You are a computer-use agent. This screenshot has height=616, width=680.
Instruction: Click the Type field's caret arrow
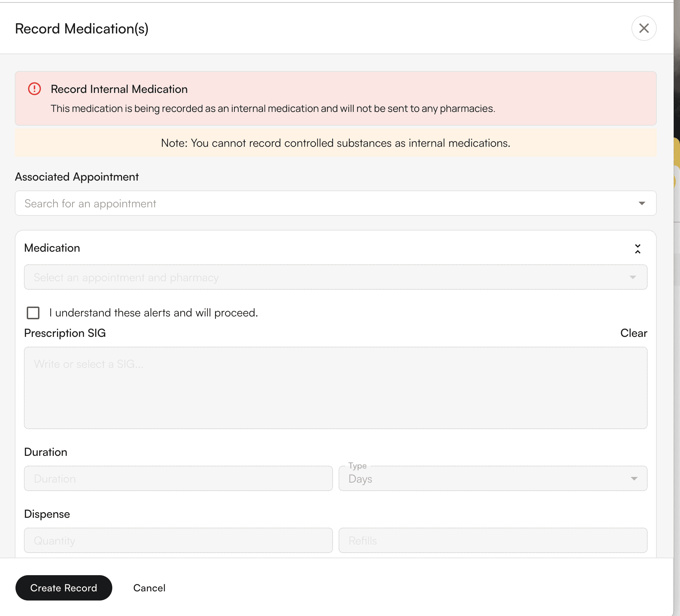(634, 479)
